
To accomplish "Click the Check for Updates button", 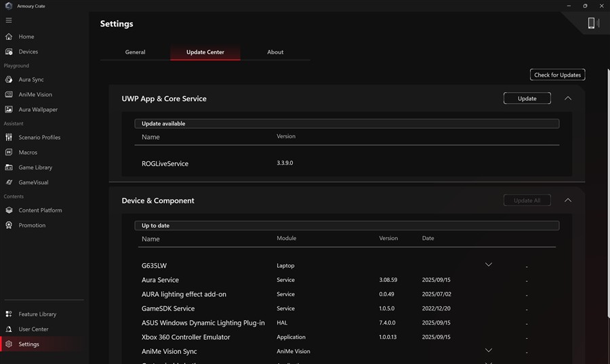I will pyautogui.click(x=557, y=75).
